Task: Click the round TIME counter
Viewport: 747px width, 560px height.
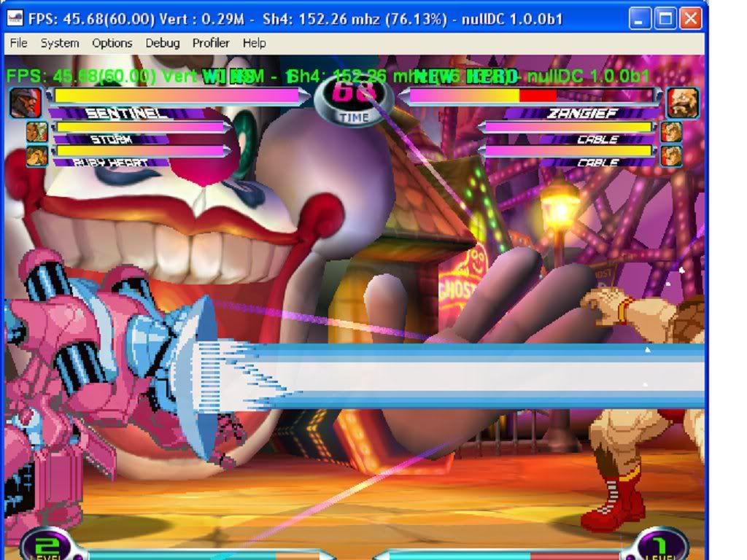Action: tap(355, 101)
